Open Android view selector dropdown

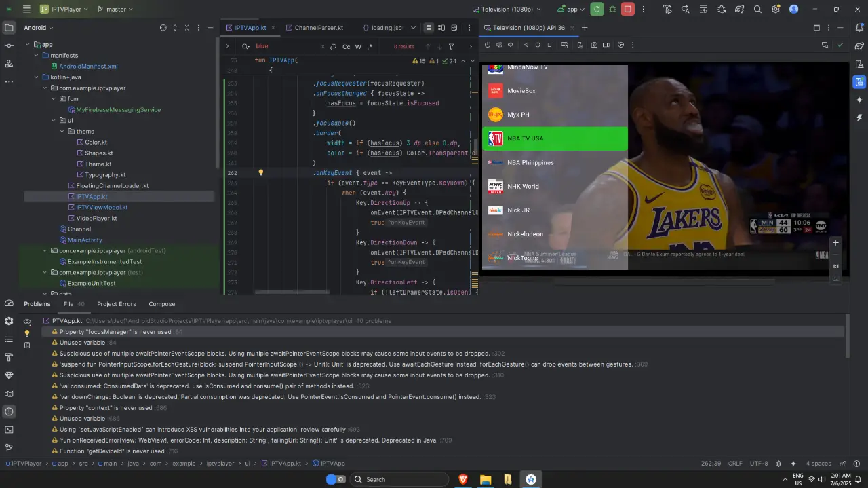click(38, 28)
